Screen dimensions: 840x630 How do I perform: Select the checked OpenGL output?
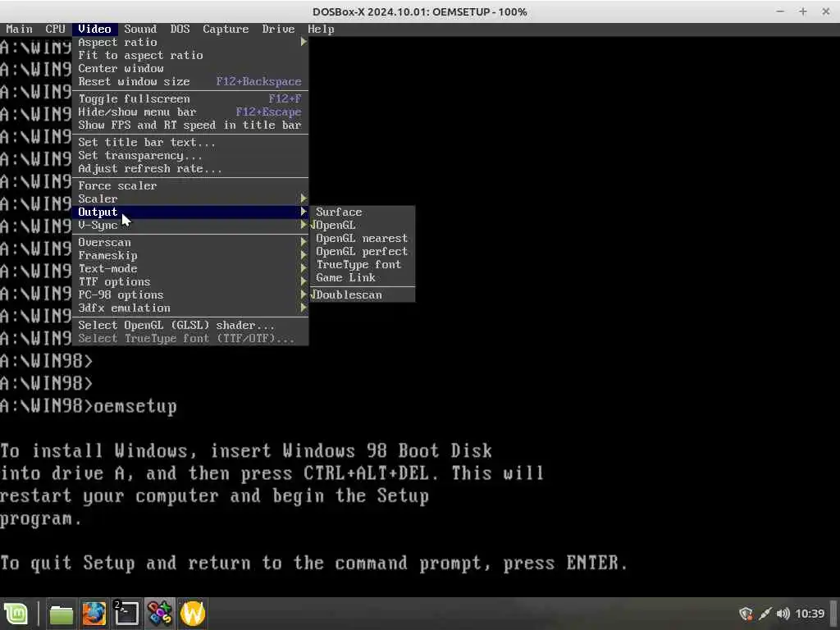pyautogui.click(x=362, y=225)
